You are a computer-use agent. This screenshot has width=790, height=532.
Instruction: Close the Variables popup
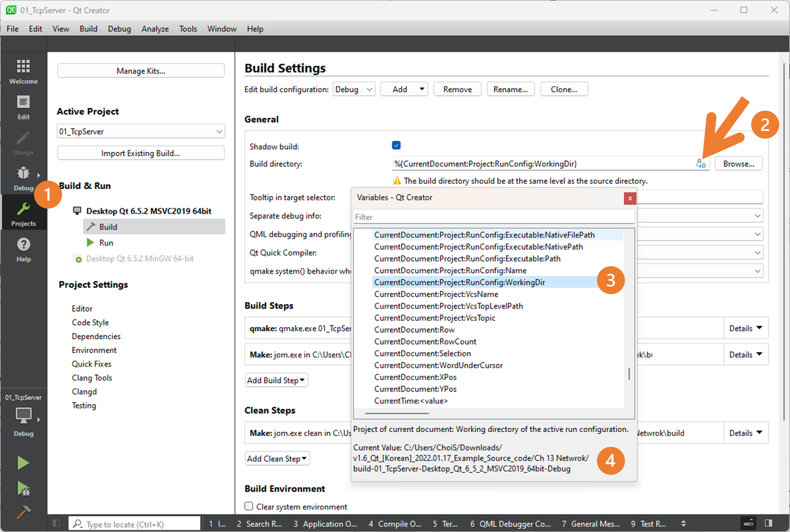[630, 198]
